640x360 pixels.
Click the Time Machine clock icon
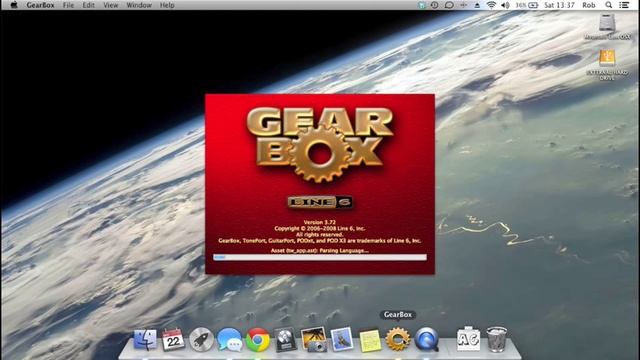(x=434, y=5)
